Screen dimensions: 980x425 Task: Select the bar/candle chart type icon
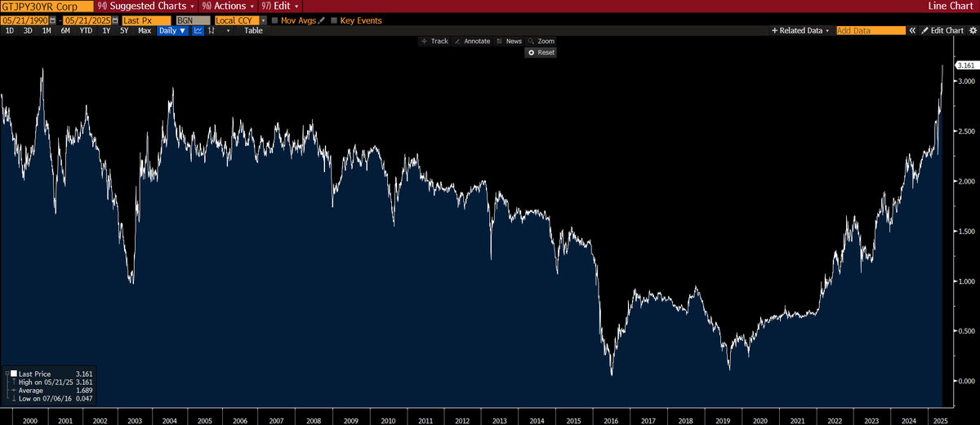pos(212,30)
